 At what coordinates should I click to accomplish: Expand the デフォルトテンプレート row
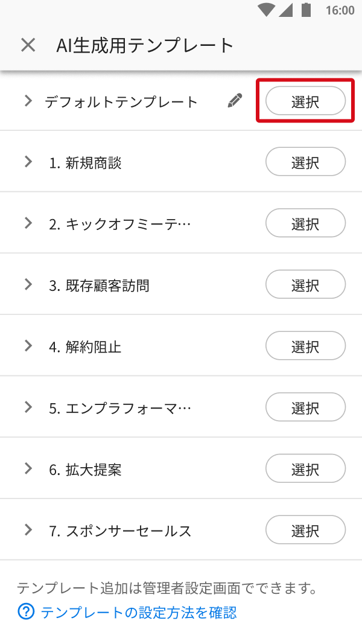(28, 101)
